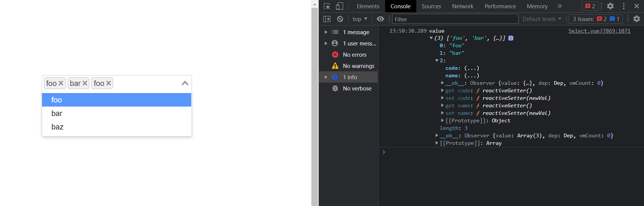644x206 pixels.
Task: Switch to the Elements tab
Action: (368, 6)
